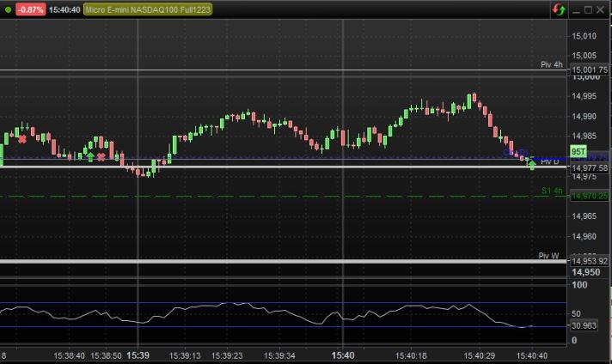
Task: Click the 14,977.58 price tag
Action: [590, 168]
